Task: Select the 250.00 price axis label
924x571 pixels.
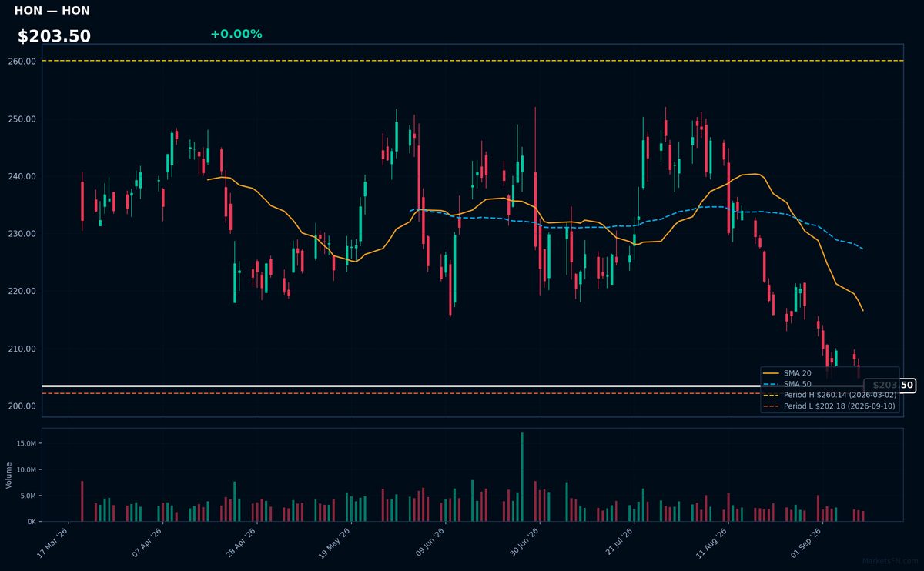Action: point(22,119)
